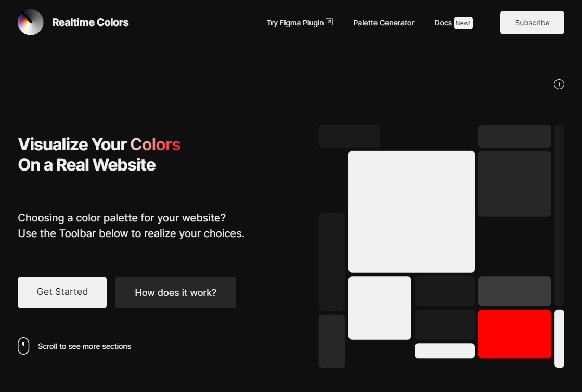
Task: Click the horizontal white bar at the grid's bottom
Action: [444, 351]
